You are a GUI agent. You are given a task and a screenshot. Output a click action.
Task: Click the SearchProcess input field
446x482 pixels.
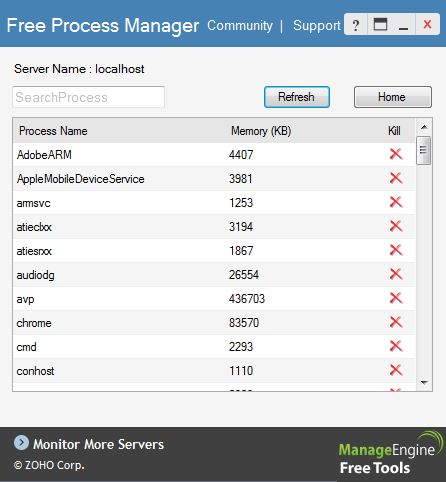(88, 97)
